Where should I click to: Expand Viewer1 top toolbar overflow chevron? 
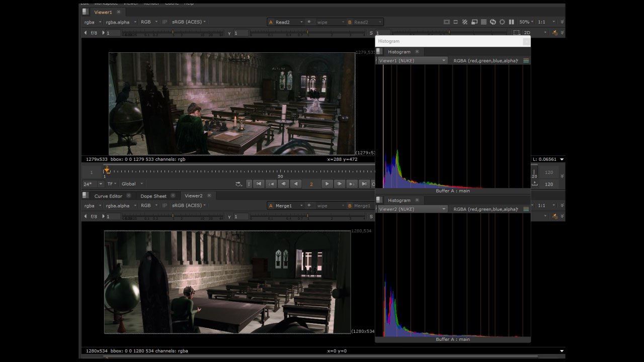click(x=562, y=22)
